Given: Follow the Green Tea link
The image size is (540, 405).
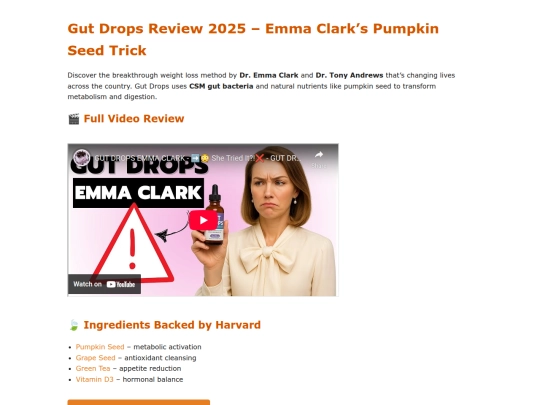Looking at the screenshot, I should (x=93, y=368).
